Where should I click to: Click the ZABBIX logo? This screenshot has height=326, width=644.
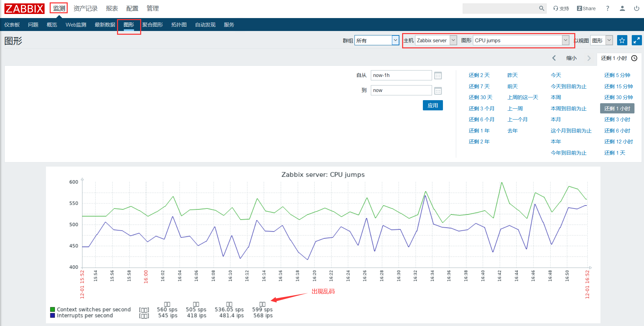[x=24, y=9]
